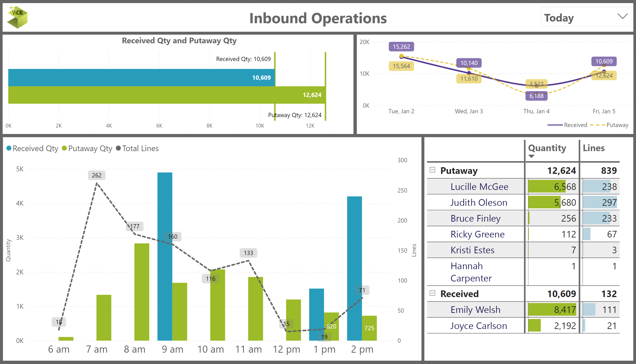
Task: Sort by Quantity column header
Action: [x=547, y=148]
